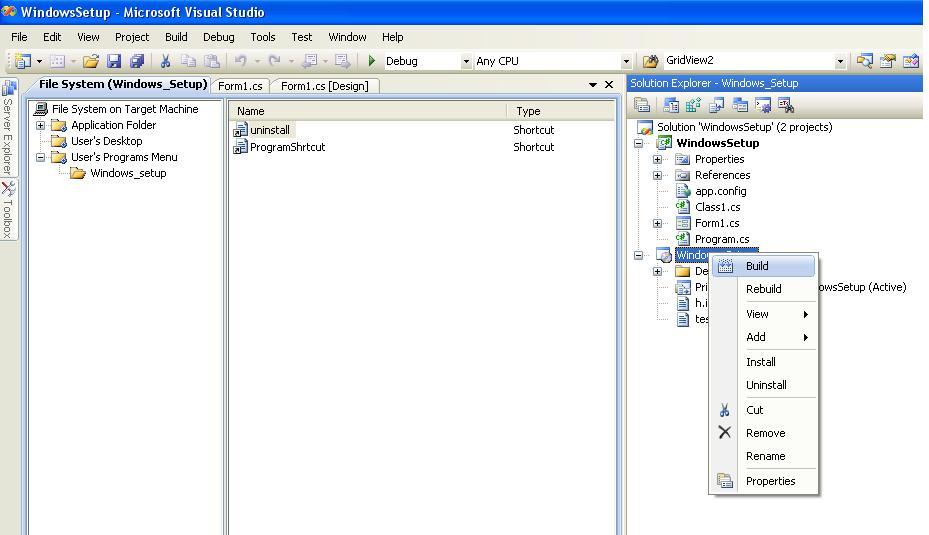Open the active files dropdown arrow near tabs
The height and width of the screenshot is (535, 929).
592,85
